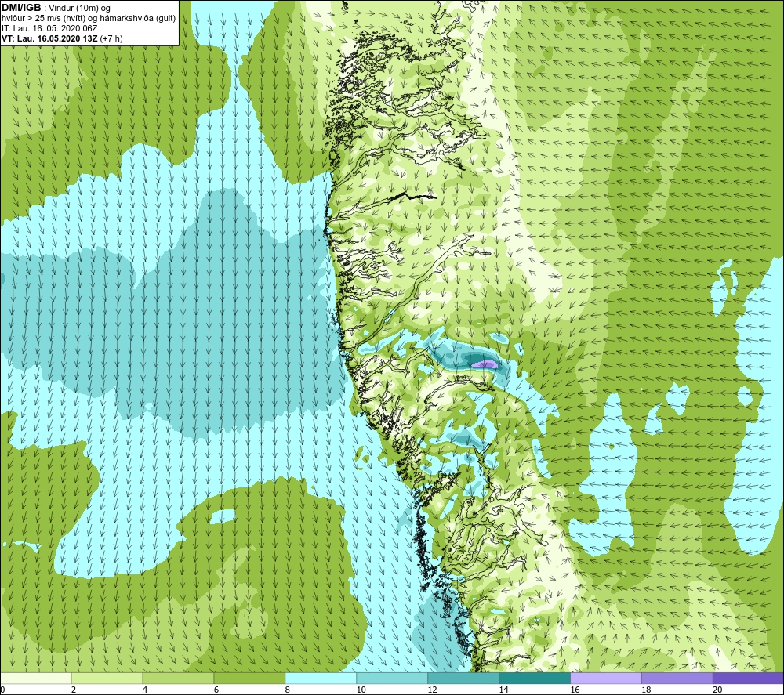Click the 2–4 m/s light green legend swatch
Image resolution: width=784 pixels, height=695 pixels.
(x=107, y=678)
